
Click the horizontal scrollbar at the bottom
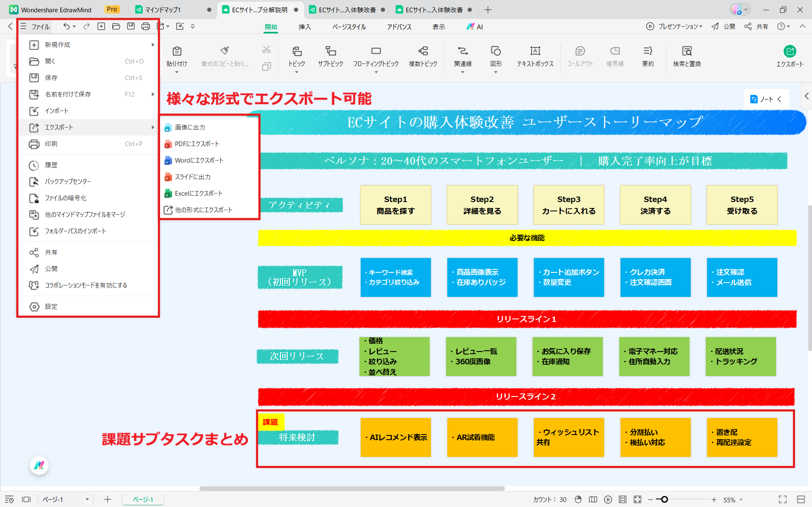point(352,488)
